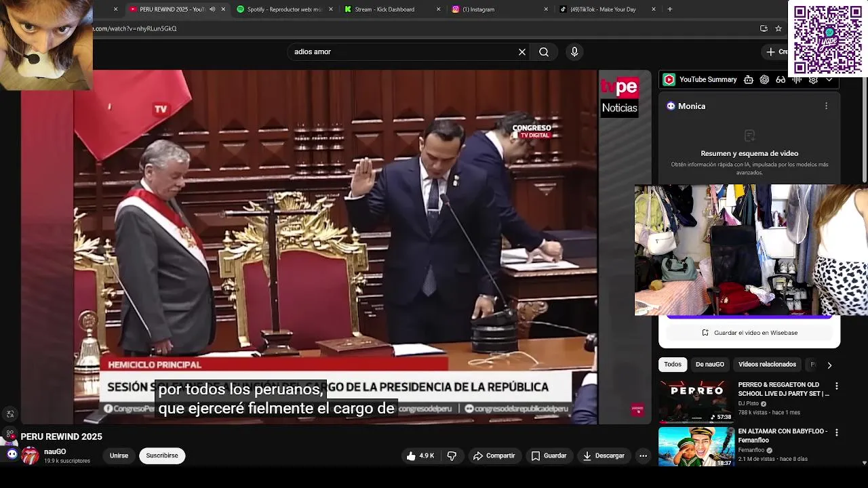The height and width of the screenshot is (488, 868).
Task: Click the PERU REWIND 2025 video title
Action: point(61,437)
